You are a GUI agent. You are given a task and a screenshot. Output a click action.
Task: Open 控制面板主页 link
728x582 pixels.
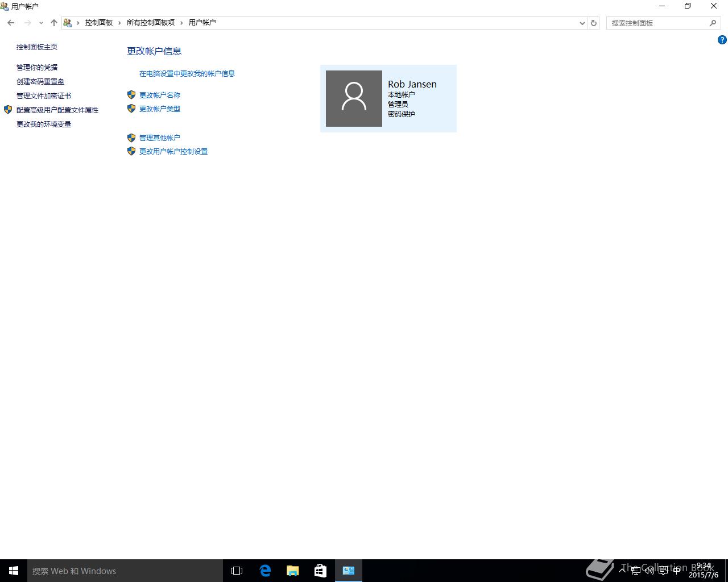[37, 47]
